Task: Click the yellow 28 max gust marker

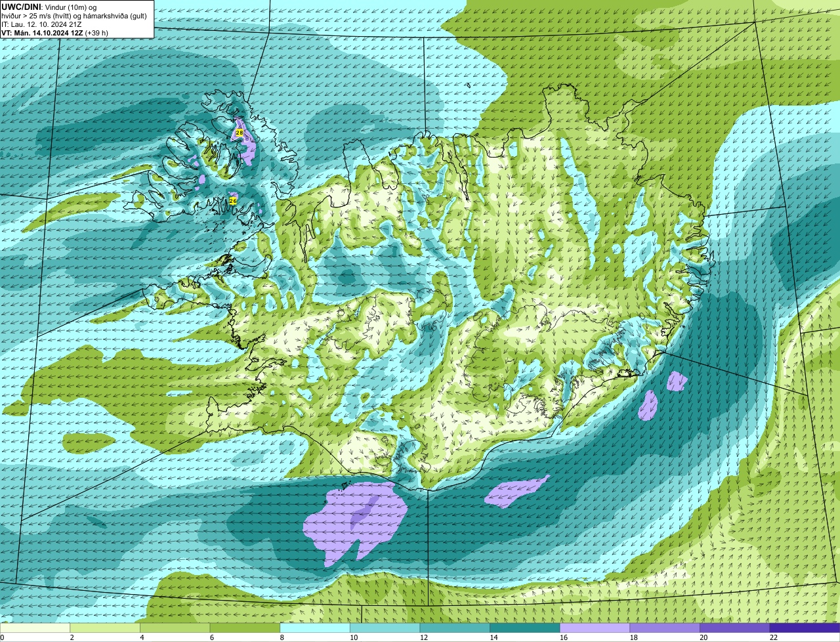Action: (240, 133)
